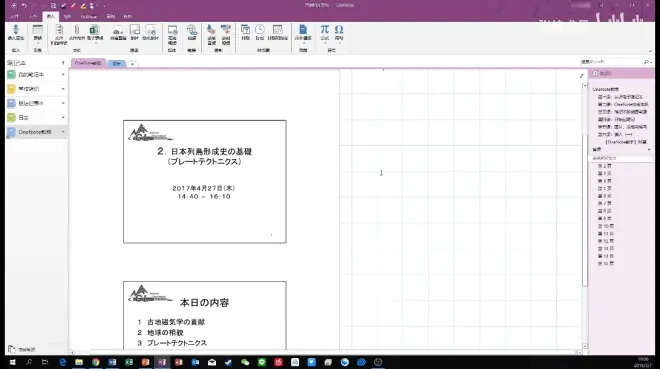Click the Time clock icon in ribbon
The height and width of the screenshot is (369, 660).
(260, 32)
